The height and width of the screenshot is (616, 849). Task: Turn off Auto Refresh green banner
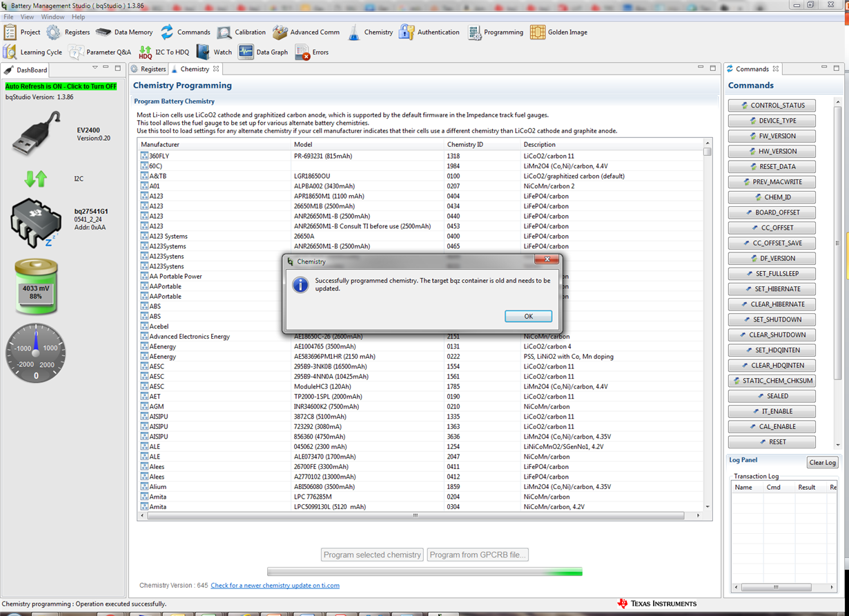tap(61, 86)
